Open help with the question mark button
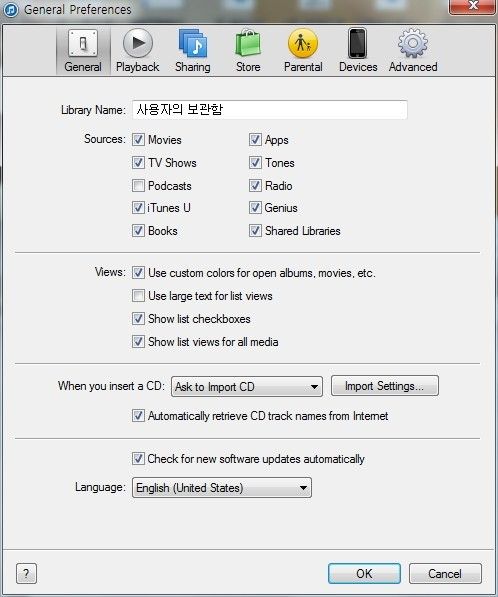The image size is (498, 597). (x=26, y=573)
